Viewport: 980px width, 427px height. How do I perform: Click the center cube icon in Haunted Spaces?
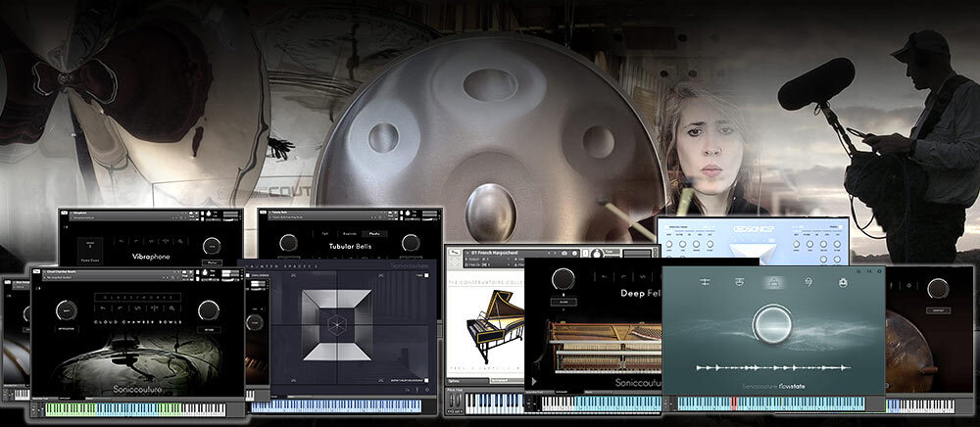click(337, 324)
